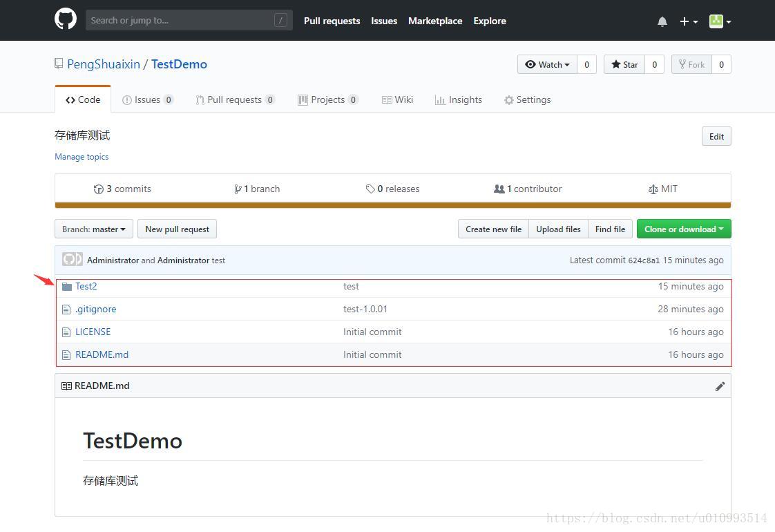Image resolution: width=775 pixels, height=532 pixels.
Task: Open the plus create-new menu
Action: click(689, 21)
